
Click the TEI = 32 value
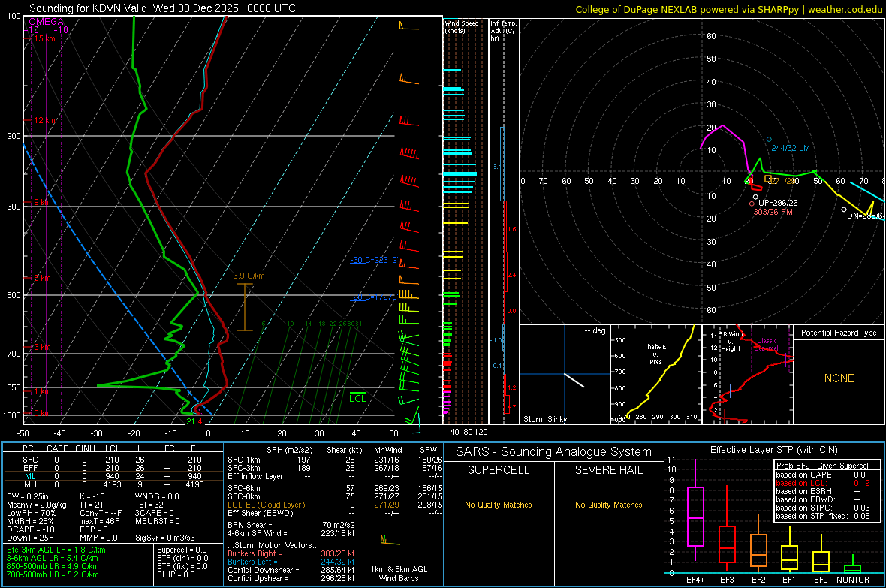[149, 505]
